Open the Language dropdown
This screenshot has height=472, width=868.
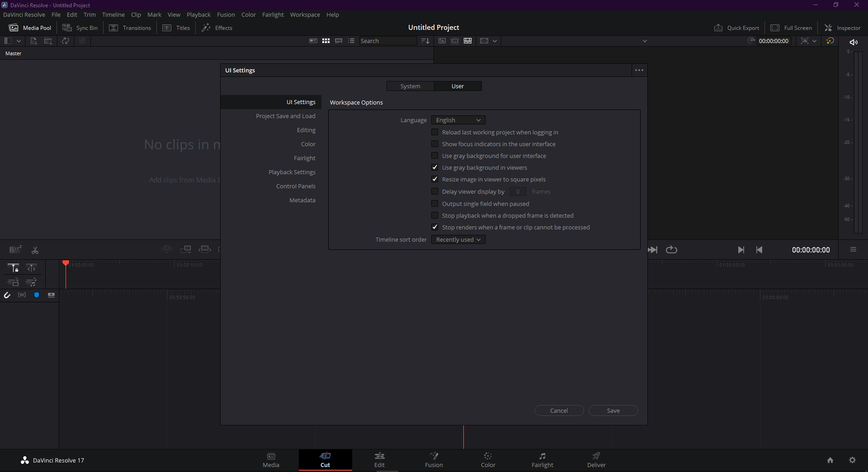458,120
